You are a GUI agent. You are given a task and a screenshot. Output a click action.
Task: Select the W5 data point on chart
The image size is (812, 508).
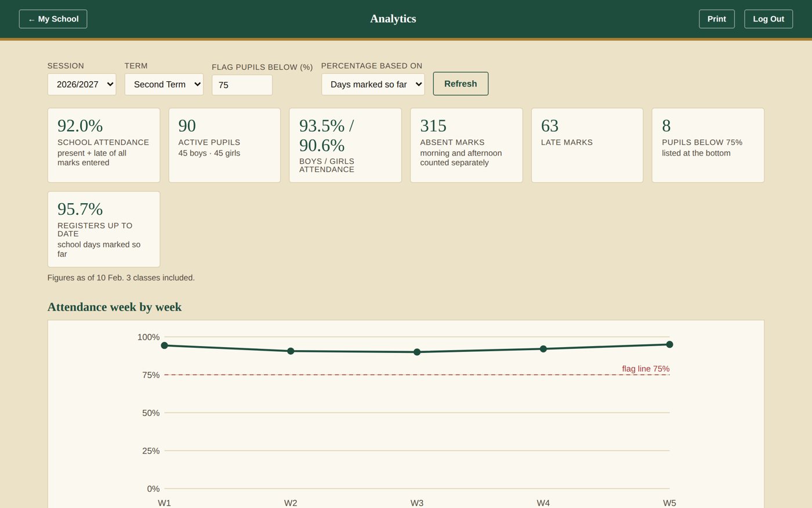(669, 344)
